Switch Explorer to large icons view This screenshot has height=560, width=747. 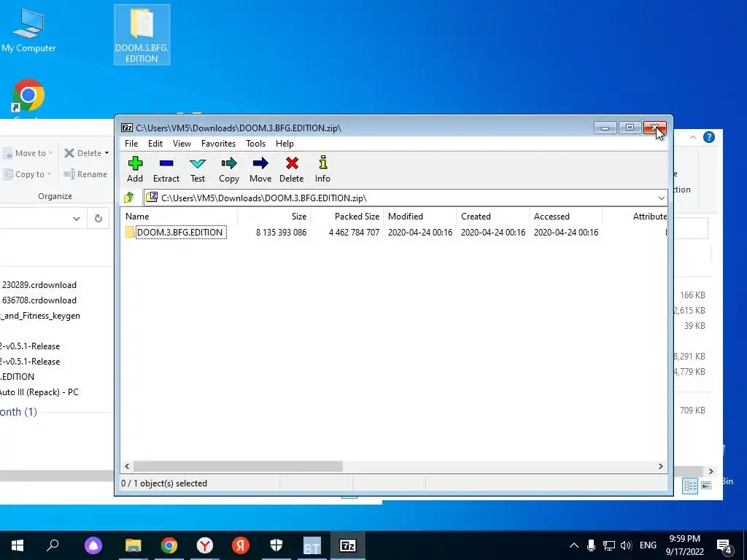pos(706,486)
